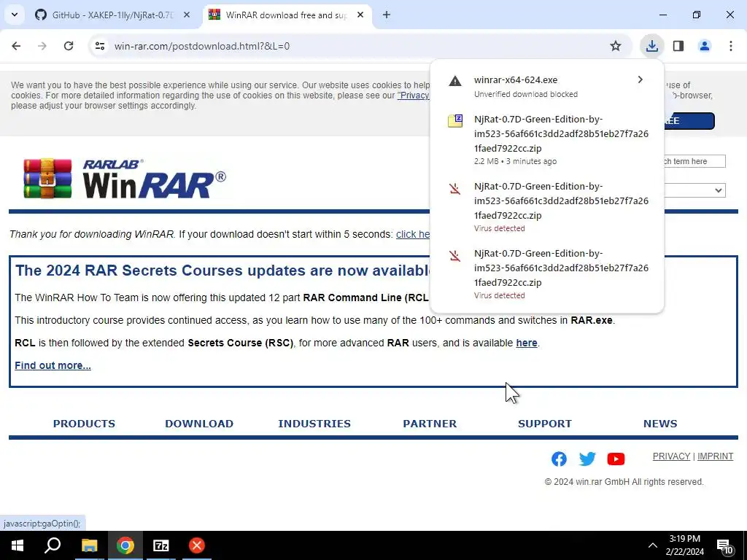View site information icon in address bar

100,46
